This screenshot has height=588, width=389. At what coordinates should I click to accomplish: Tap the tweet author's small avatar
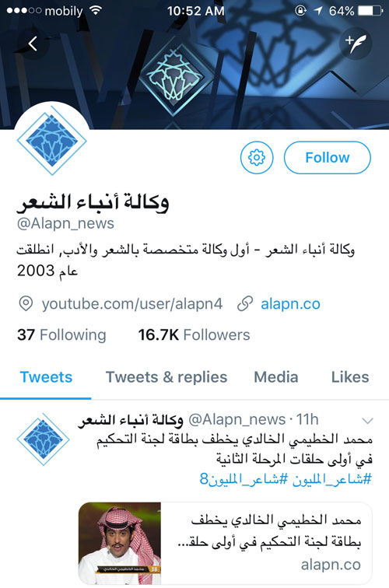(43, 439)
